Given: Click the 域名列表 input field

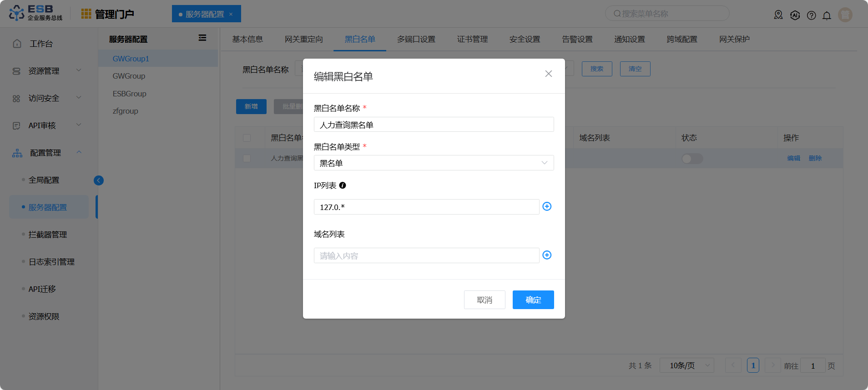Looking at the screenshot, I should tap(426, 255).
